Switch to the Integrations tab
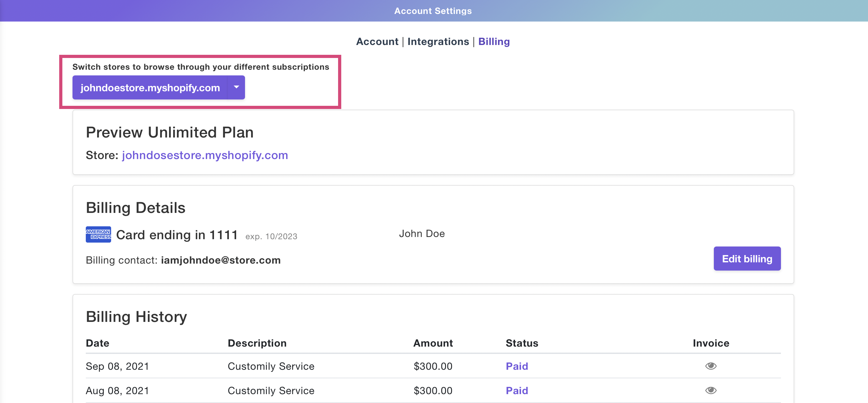 click(x=438, y=42)
